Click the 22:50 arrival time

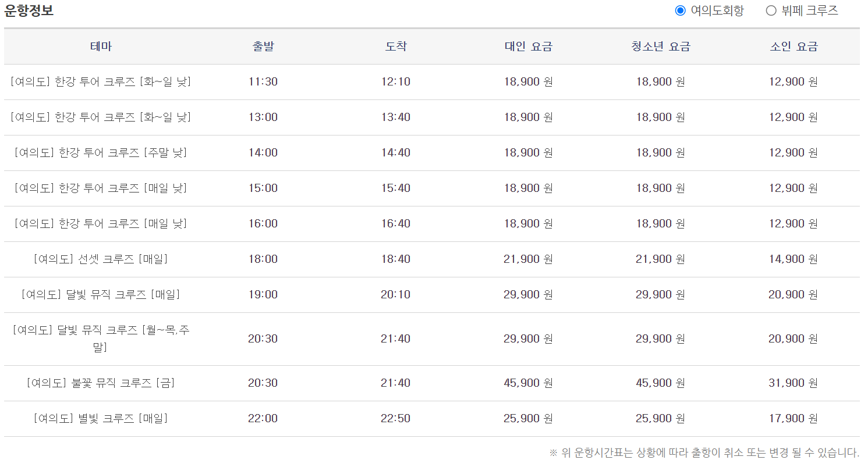[396, 418]
